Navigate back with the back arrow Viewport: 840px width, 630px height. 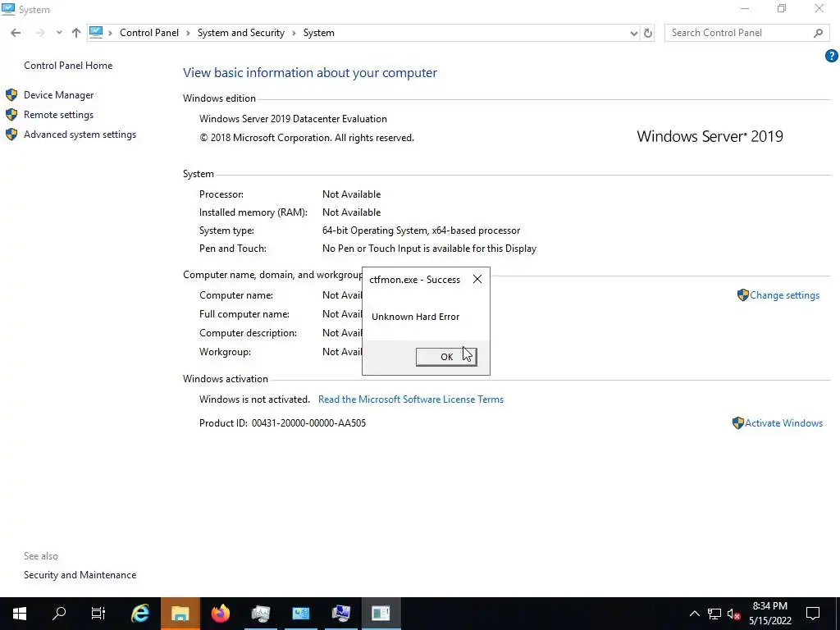(16, 33)
